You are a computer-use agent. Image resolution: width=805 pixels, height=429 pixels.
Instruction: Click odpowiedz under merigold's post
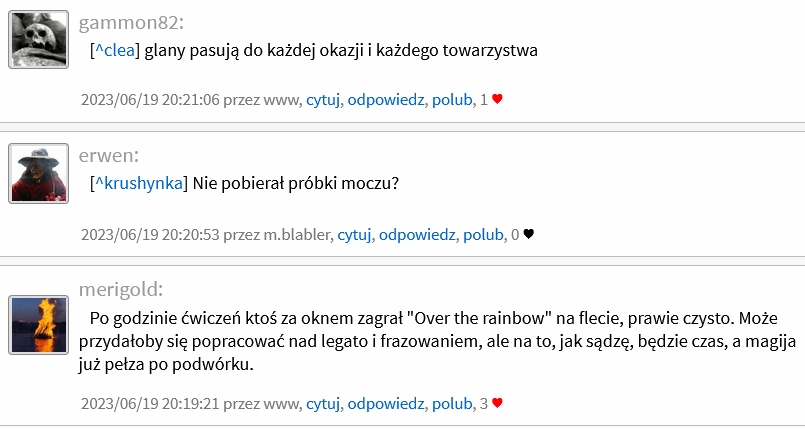pos(387,404)
